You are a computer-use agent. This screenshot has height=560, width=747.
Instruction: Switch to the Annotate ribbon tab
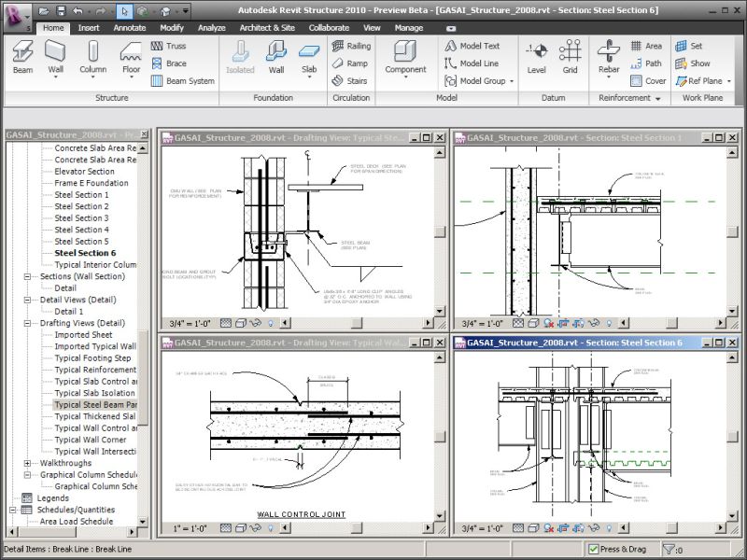[x=130, y=28]
